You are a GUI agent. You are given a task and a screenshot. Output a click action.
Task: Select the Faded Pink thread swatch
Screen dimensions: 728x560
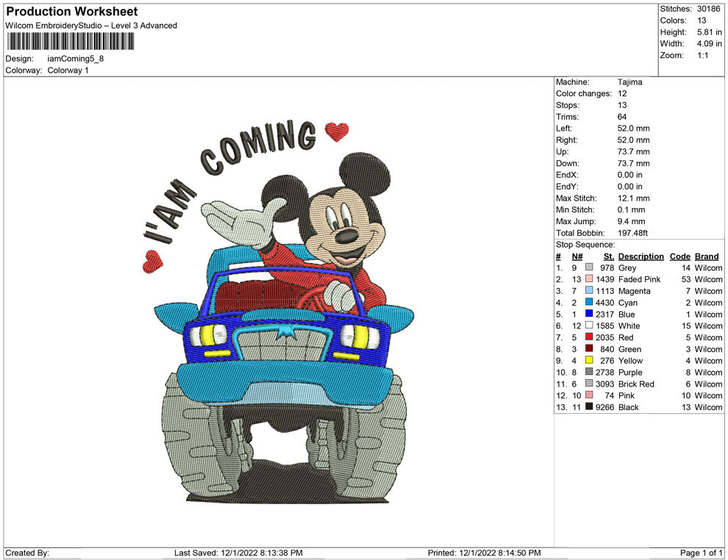(x=589, y=280)
